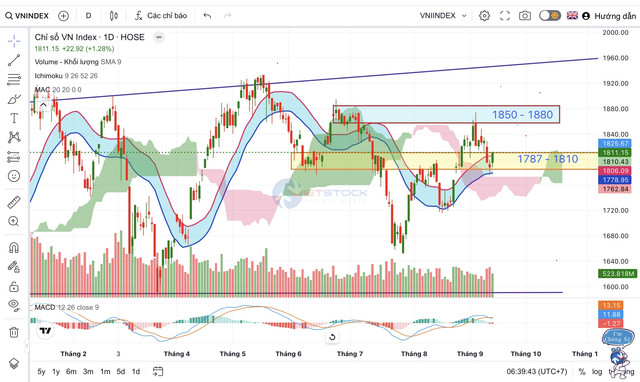The image size is (640, 382).
Task: Select the MACD 12 26 close 9 legend
Action: click(67, 307)
